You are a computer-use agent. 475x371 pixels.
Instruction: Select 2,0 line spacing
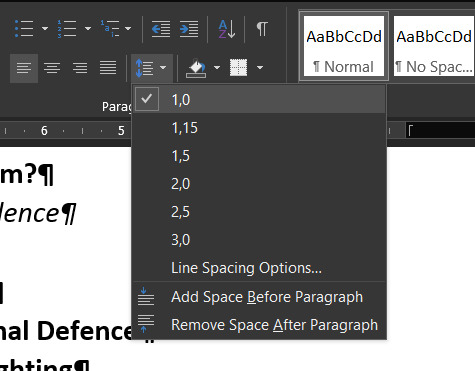point(259,183)
